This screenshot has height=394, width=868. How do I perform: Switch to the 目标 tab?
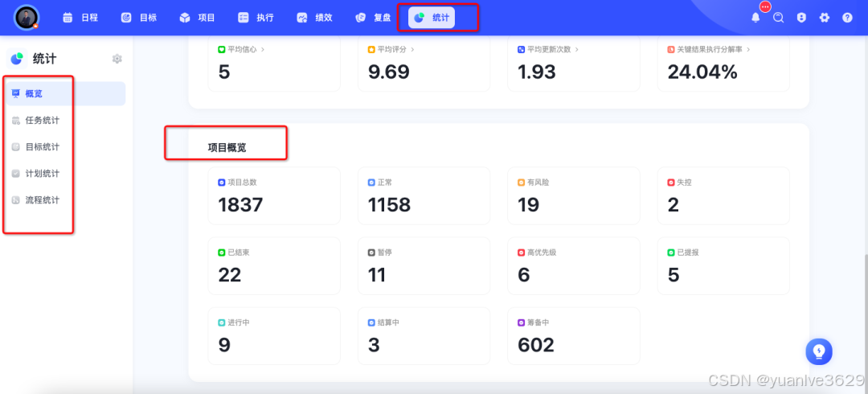click(x=139, y=18)
